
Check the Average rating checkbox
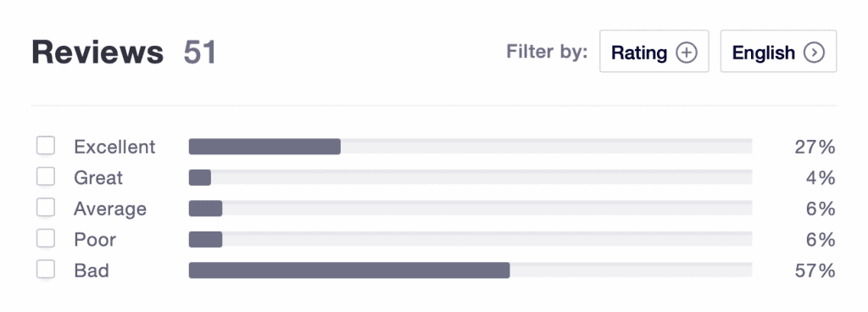pyautogui.click(x=46, y=208)
